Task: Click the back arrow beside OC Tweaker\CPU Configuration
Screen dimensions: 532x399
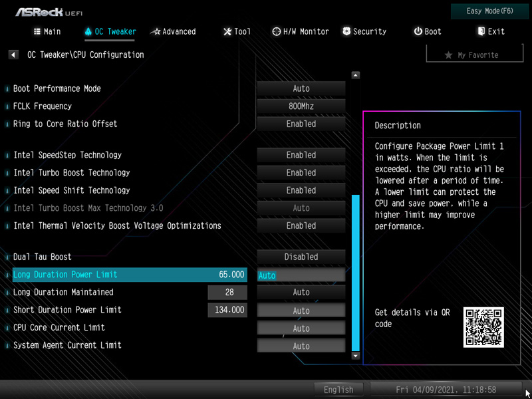Action: point(13,55)
